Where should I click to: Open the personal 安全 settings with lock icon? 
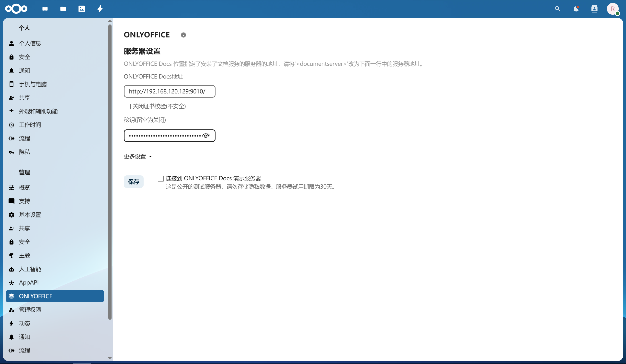coord(55,57)
